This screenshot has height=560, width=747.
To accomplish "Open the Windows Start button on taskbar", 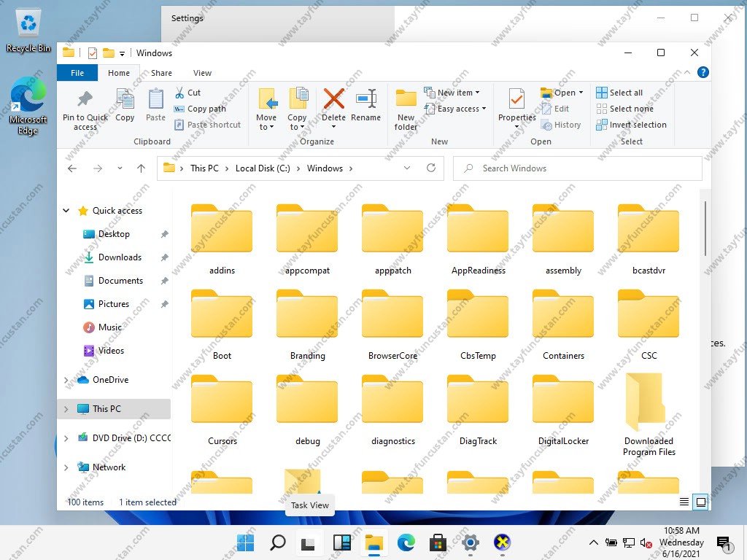I will click(x=245, y=542).
